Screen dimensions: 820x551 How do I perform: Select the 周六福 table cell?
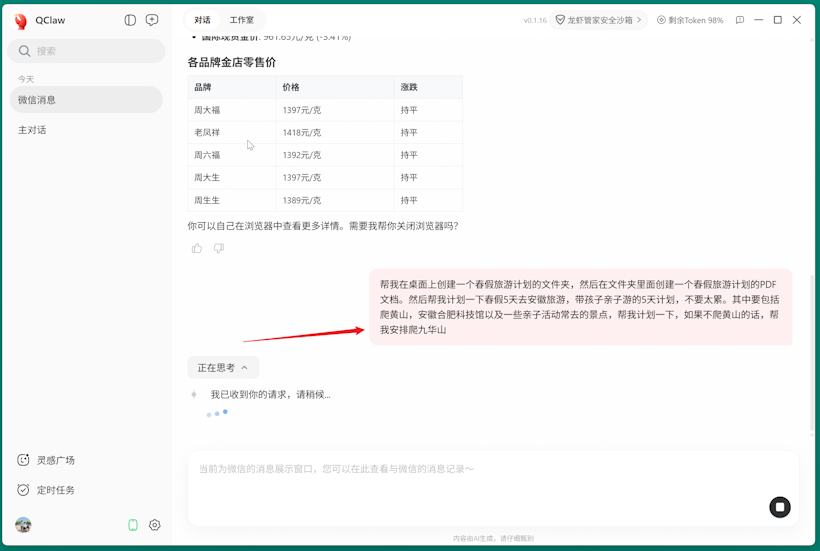pos(232,155)
